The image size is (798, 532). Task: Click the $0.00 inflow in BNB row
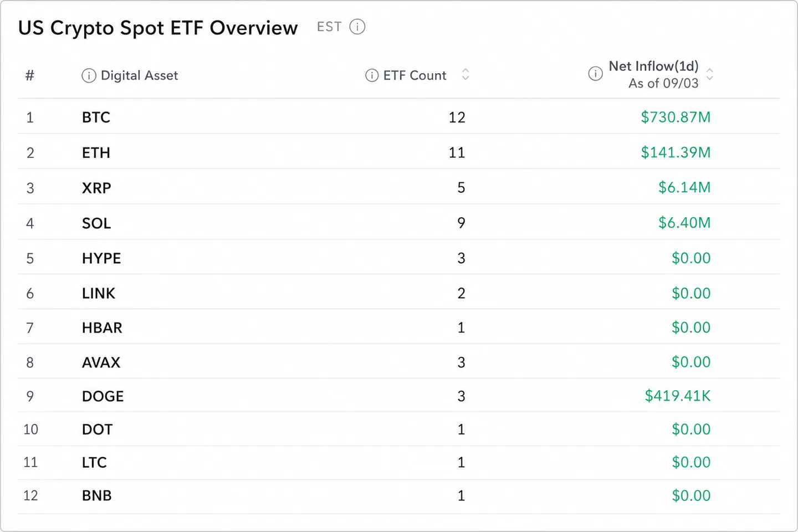pyautogui.click(x=691, y=495)
